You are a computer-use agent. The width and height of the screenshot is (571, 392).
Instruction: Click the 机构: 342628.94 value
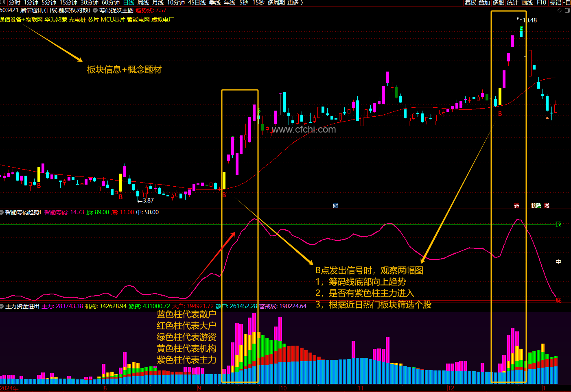tap(106, 306)
